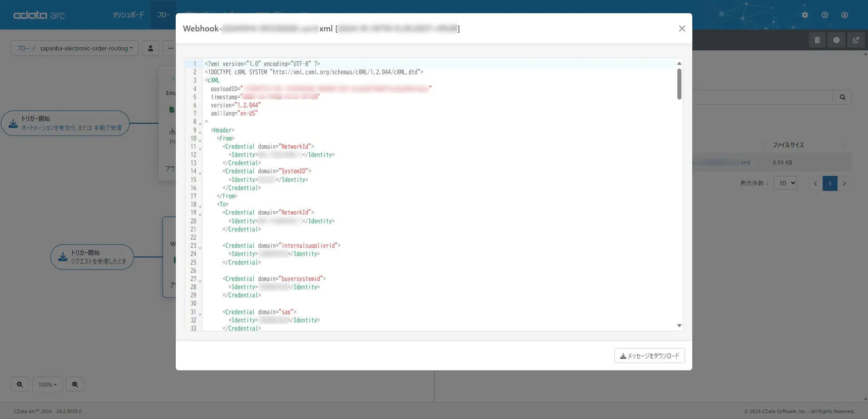
Task: Open the 100% zoom level dropdown
Action: pos(47,384)
